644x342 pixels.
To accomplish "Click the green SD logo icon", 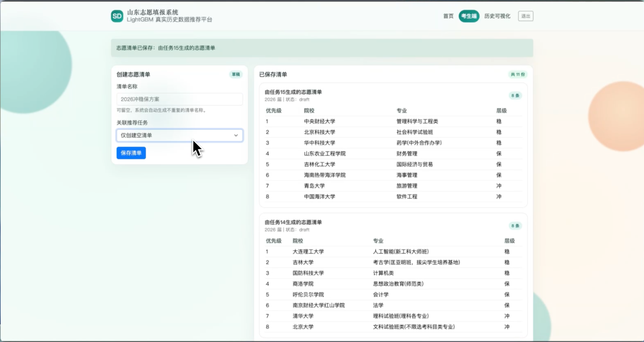I will click(x=117, y=16).
